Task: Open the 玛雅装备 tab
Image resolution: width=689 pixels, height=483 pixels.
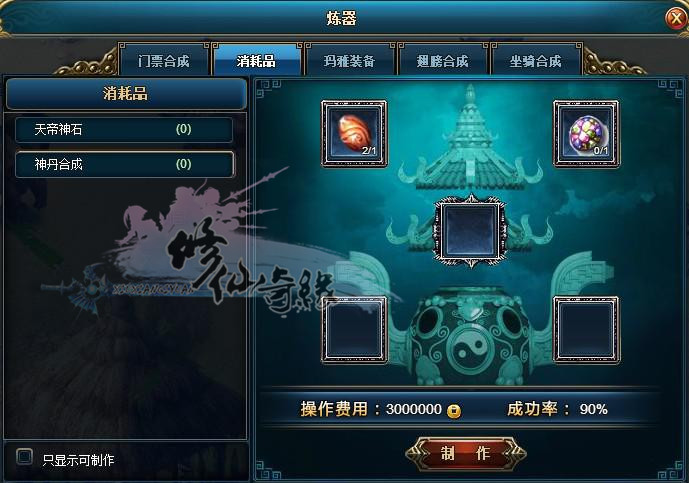Action: (350, 60)
